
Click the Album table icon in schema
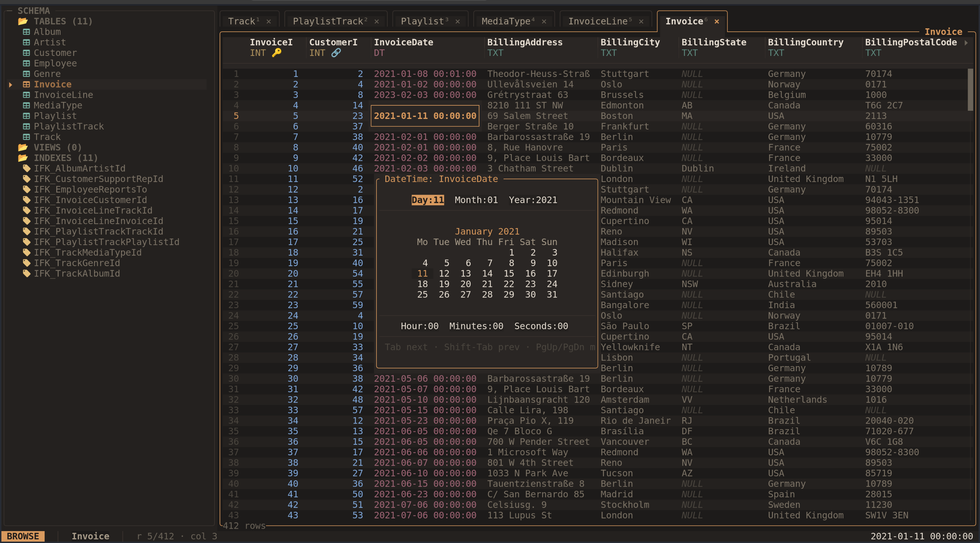click(x=26, y=32)
